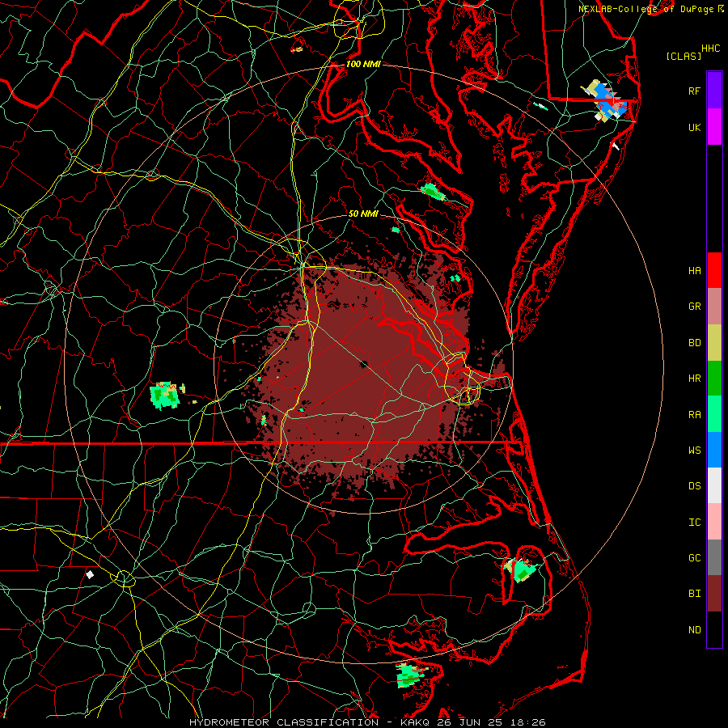Click the RF purple legend swatch
The width and height of the screenshot is (728, 728).
click(714, 91)
